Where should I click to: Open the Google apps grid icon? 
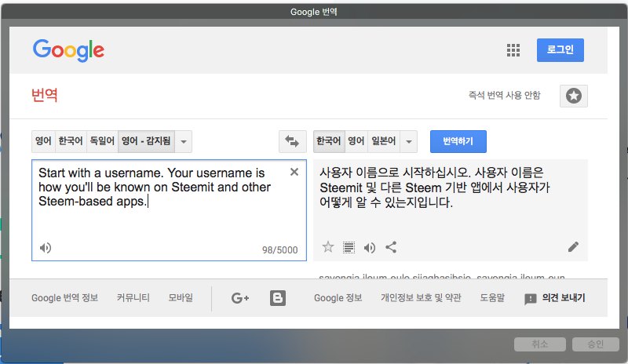[x=513, y=50]
